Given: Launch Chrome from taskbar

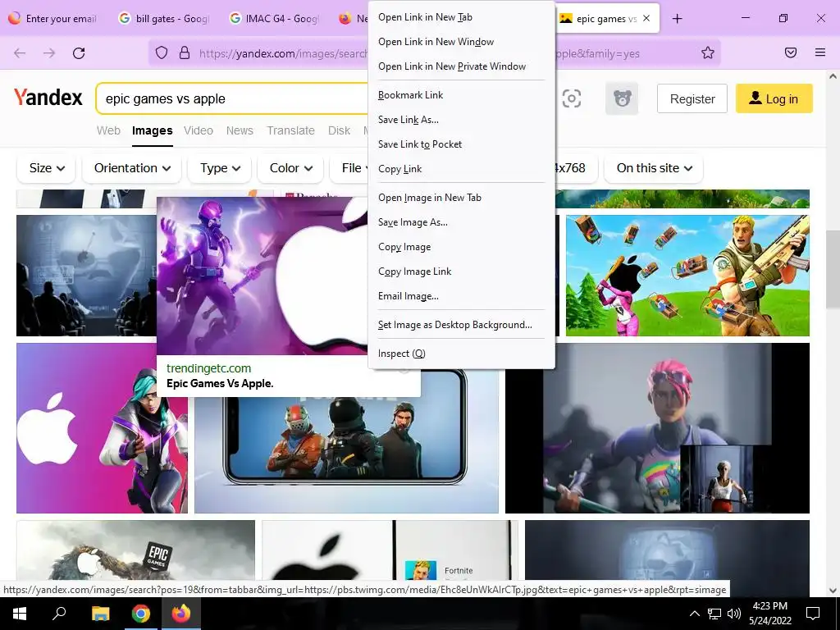Looking at the screenshot, I should pos(141,614).
